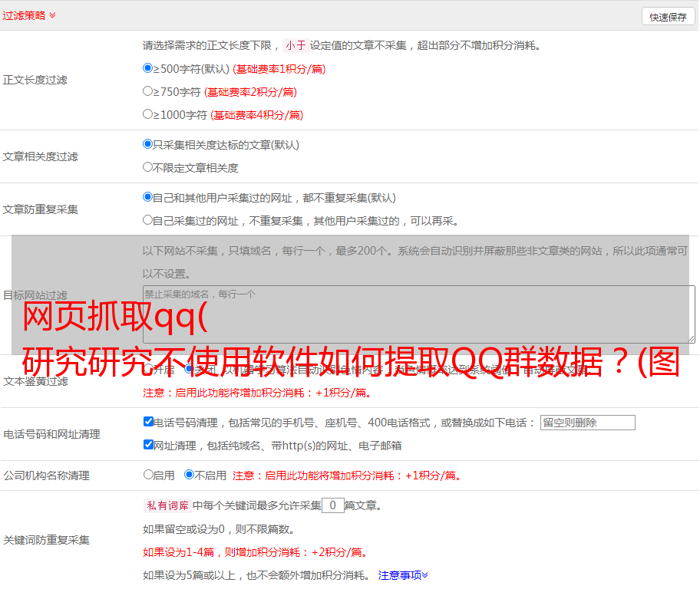Collapse the 过滤策略 section chevron
This screenshot has width=700, height=589.
coord(52,15)
